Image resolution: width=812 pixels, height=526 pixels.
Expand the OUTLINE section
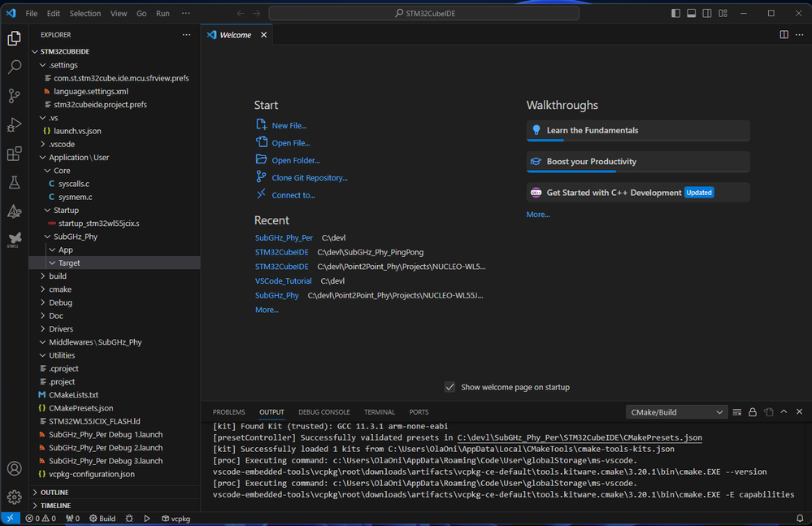pyautogui.click(x=115, y=493)
